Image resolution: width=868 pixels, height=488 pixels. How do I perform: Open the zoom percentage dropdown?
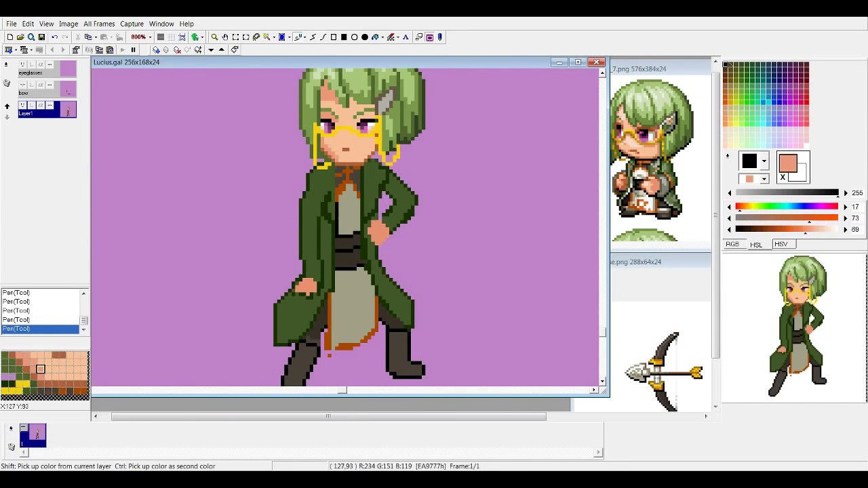point(150,37)
